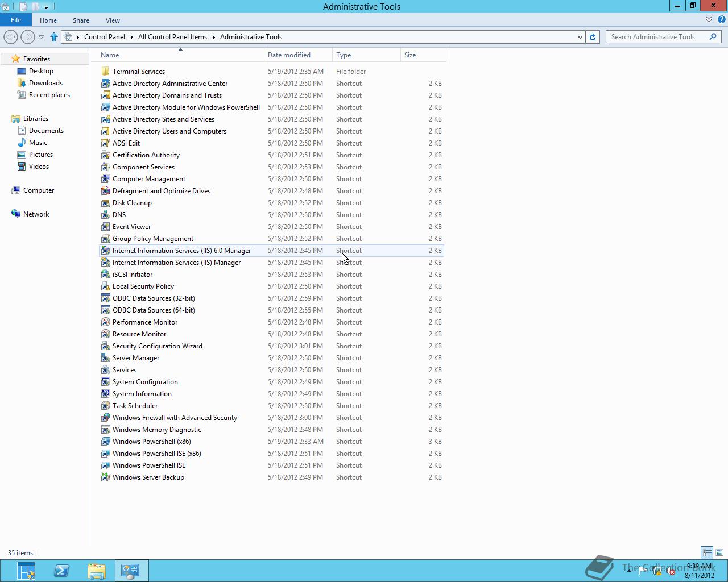Click the Defragment and Optimize Drives icon
This screenshot has height=582, width=728.
[x=105, y=190]
